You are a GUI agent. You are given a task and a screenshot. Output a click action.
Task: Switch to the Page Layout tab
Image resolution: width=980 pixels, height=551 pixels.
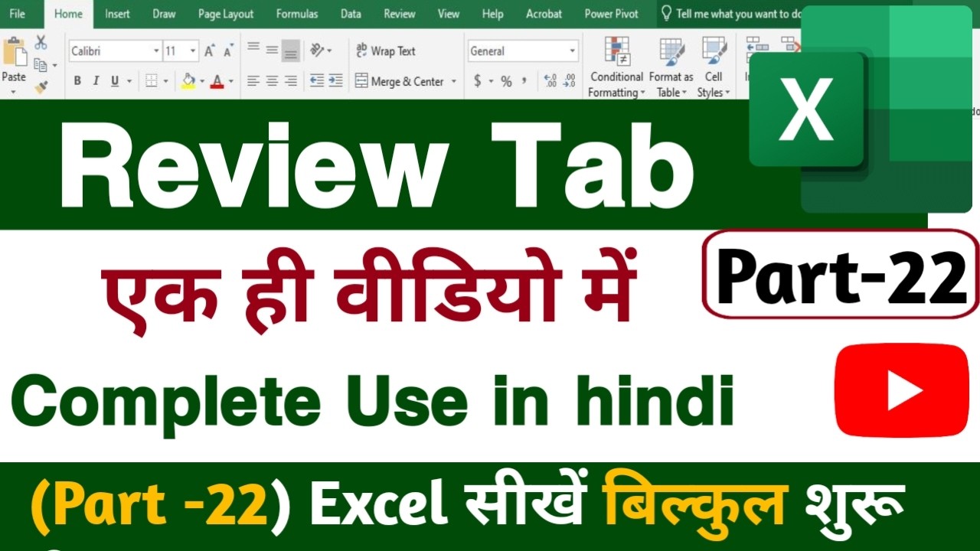coord(226,14)
